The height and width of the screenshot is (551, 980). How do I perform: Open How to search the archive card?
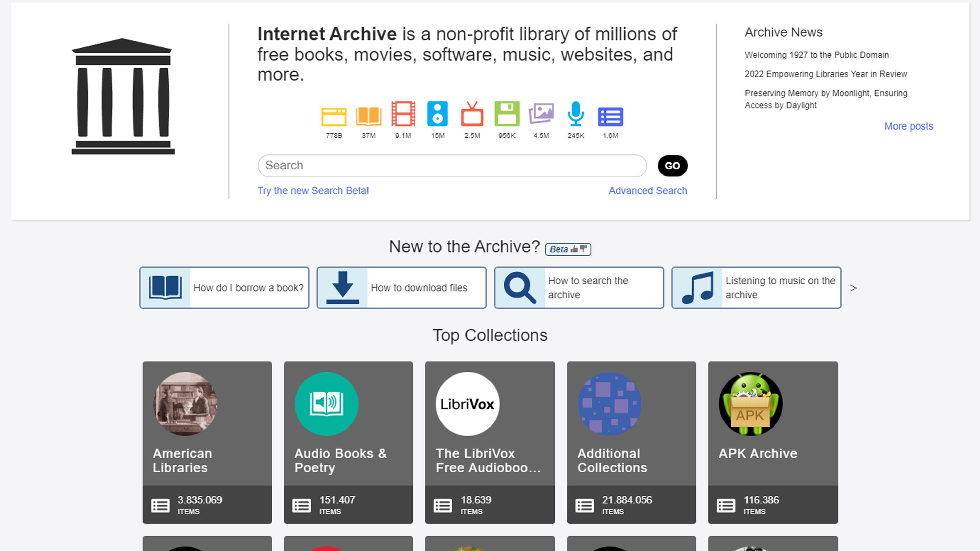click(x=579, y=287)
